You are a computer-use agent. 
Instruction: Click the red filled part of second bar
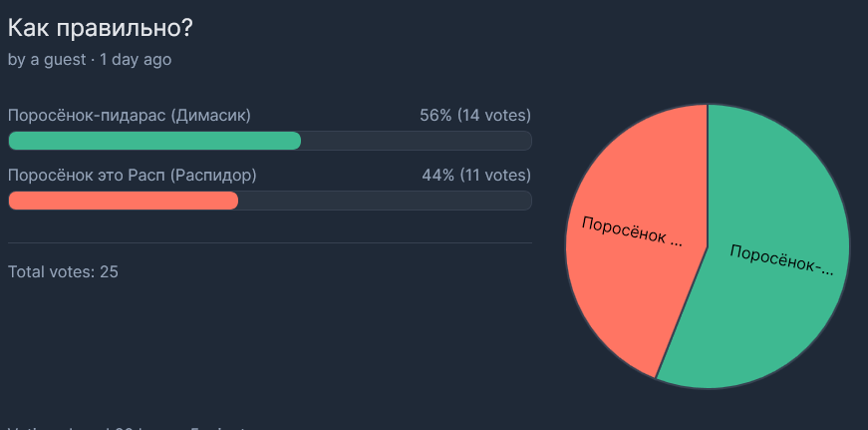point(124,201)
